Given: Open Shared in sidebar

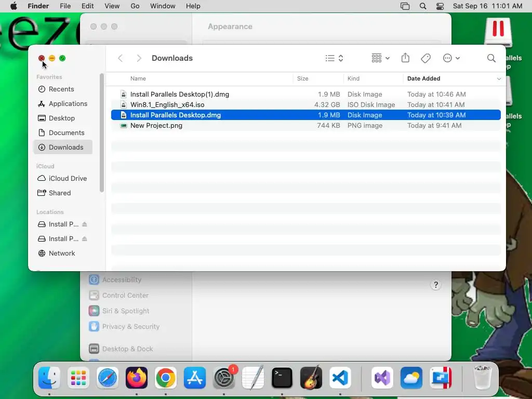Looking at the screenshot, I should click(63, 193).
